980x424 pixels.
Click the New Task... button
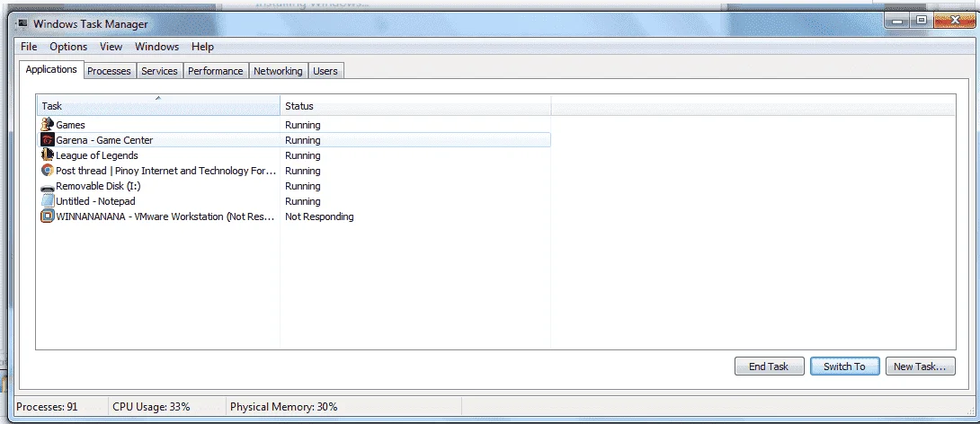920,367
